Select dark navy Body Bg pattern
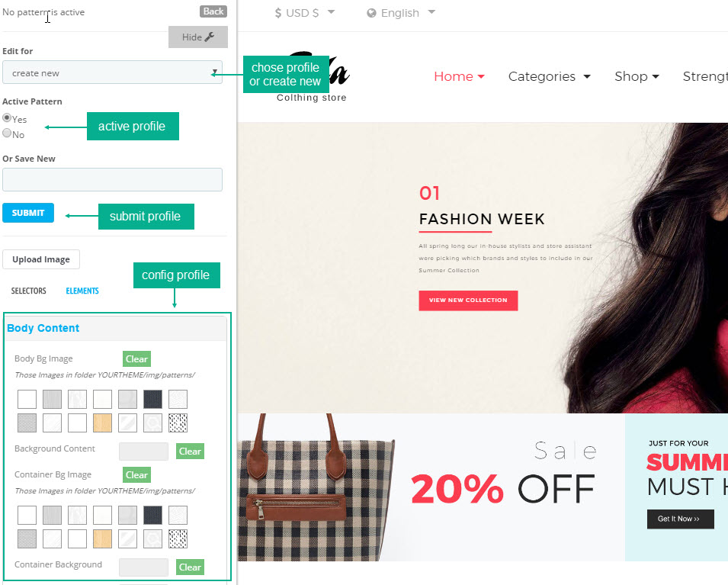The height and width of the screenshot is (585, 728). pyautogui.click(x=152, y=399)
